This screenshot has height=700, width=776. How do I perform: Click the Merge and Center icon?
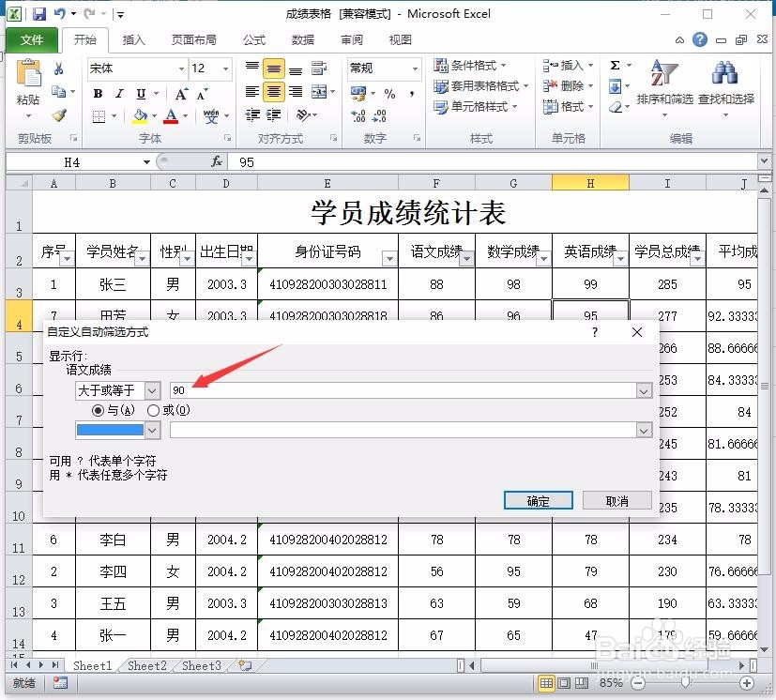point(319,92)
